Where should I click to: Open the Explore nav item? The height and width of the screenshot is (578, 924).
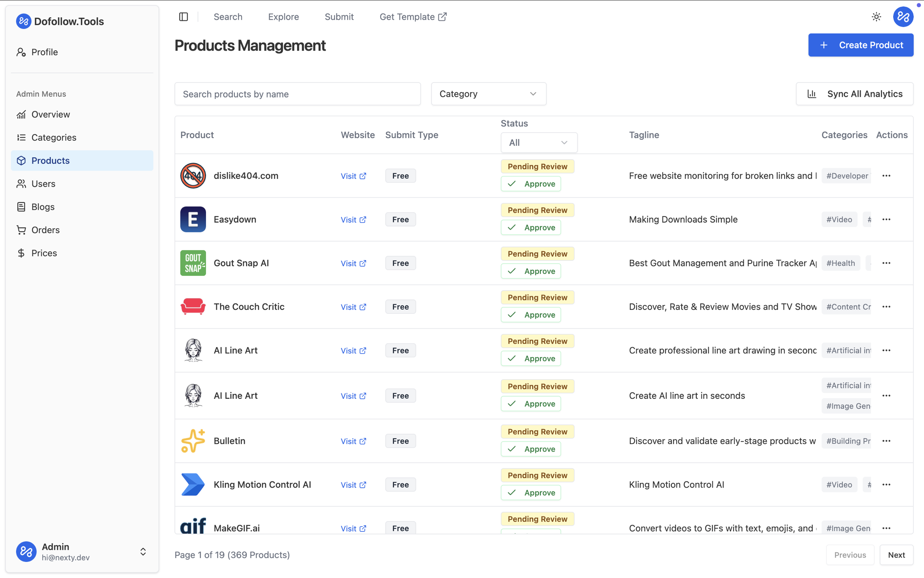[283, 17]
